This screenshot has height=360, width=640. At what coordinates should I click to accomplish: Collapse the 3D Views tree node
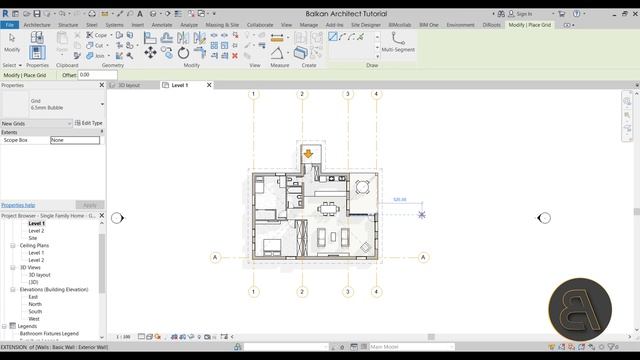click(x=13, y=268)
